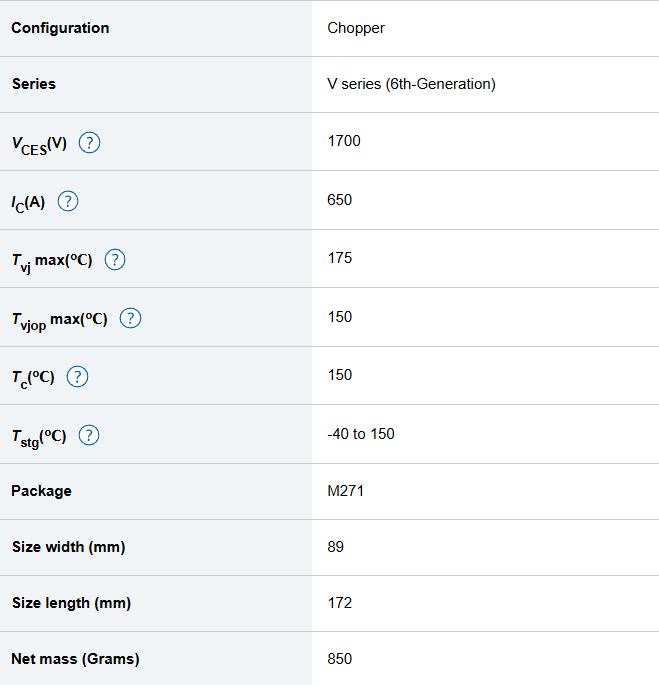
Task: Click the Package row label
Action: click(41, 491)
